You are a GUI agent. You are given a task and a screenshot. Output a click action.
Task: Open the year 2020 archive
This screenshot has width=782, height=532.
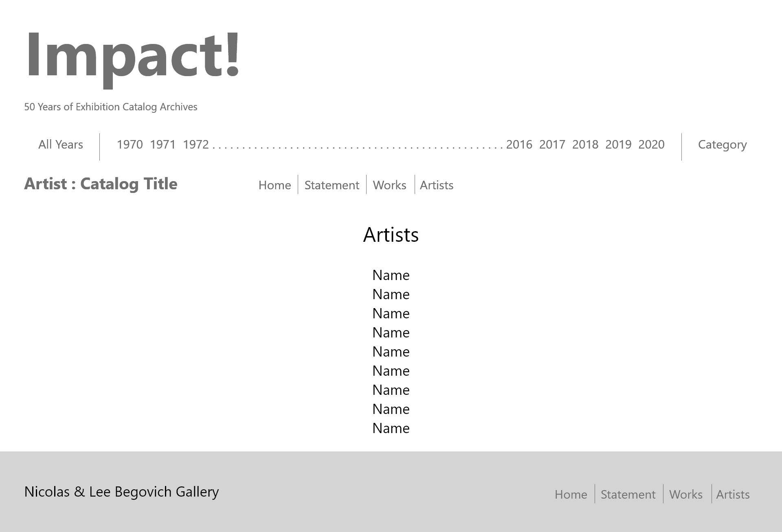pos(651,144)
